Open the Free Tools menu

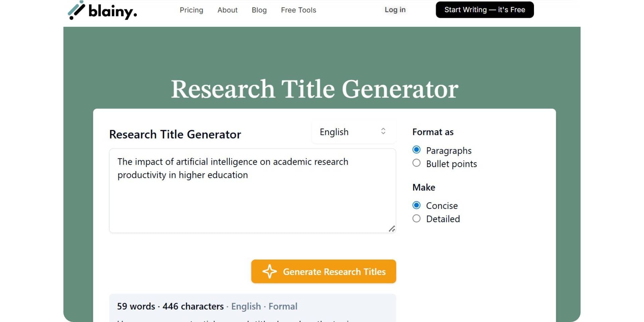[x=298, y=10]
